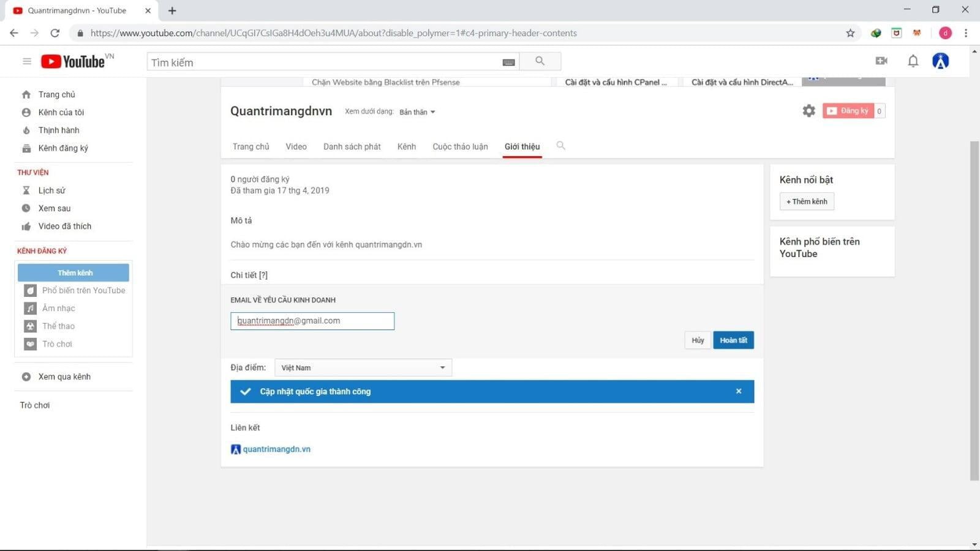
Task: Switch to the Video tab
Action: click(x=296, y=147)
